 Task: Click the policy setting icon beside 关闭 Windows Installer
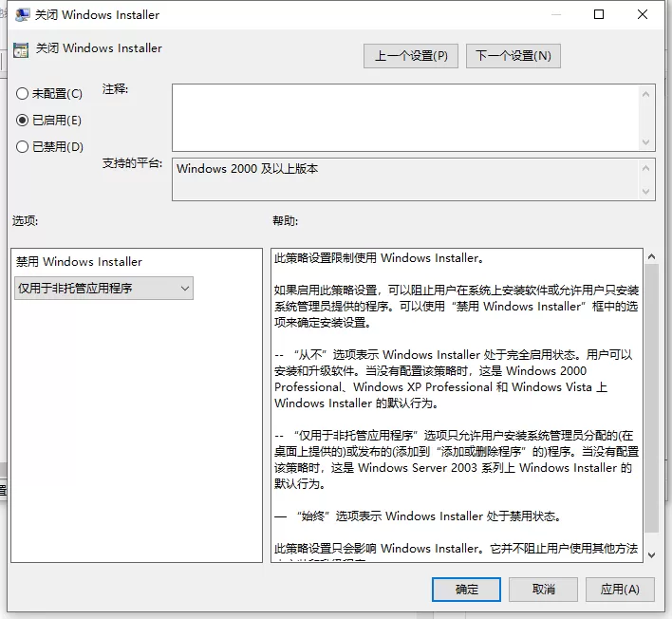pyautogui.click(x=21, y=49)
